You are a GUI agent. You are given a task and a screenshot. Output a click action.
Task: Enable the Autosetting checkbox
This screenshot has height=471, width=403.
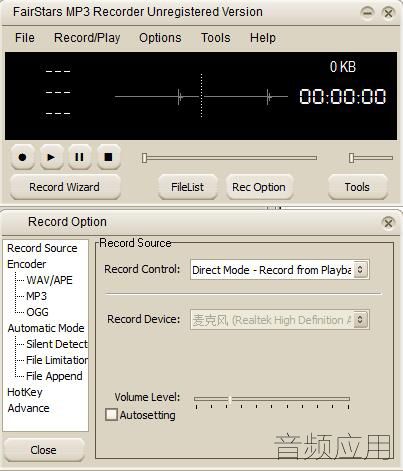coord(111,415)
